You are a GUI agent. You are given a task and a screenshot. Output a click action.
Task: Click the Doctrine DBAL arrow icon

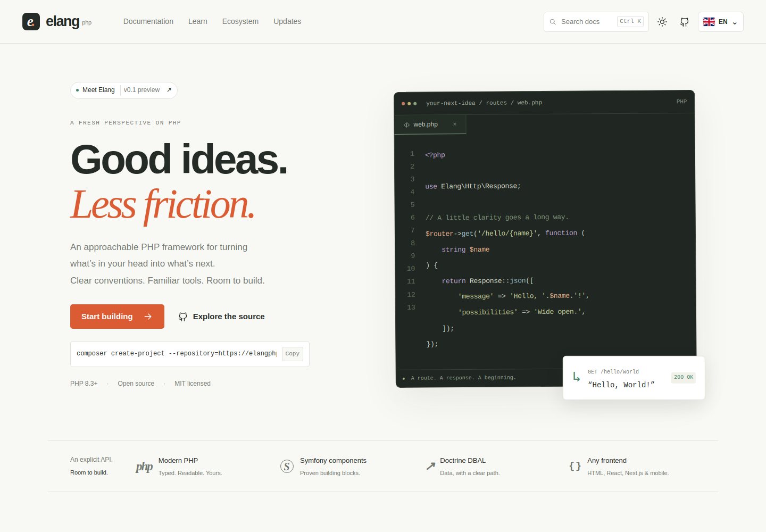click(431, 467)
